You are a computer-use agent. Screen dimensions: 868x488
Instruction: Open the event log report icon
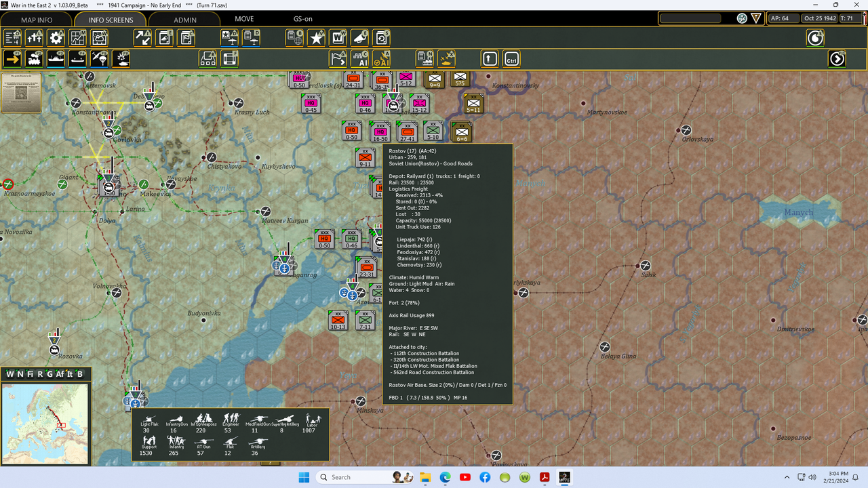pyautogui.click(x=165, y=38)
